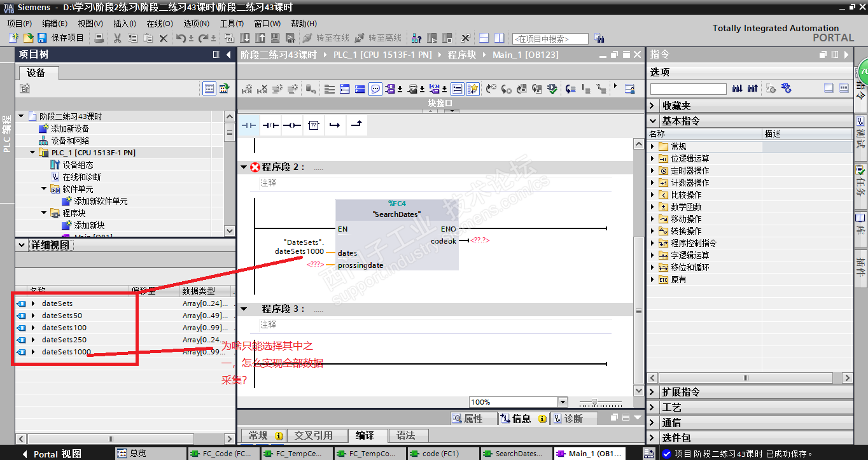Undo the last action

tap(181, 38)
